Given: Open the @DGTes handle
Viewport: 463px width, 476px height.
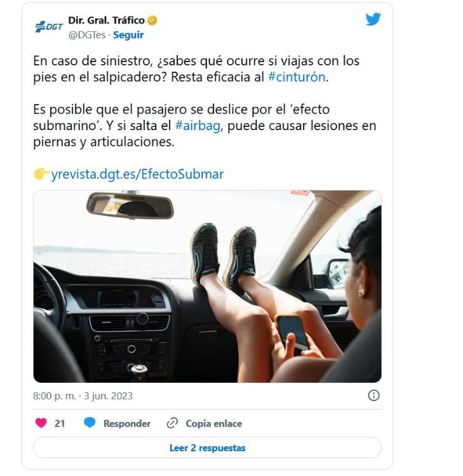Looking at the screenshot, I should [x=87, y=35].
